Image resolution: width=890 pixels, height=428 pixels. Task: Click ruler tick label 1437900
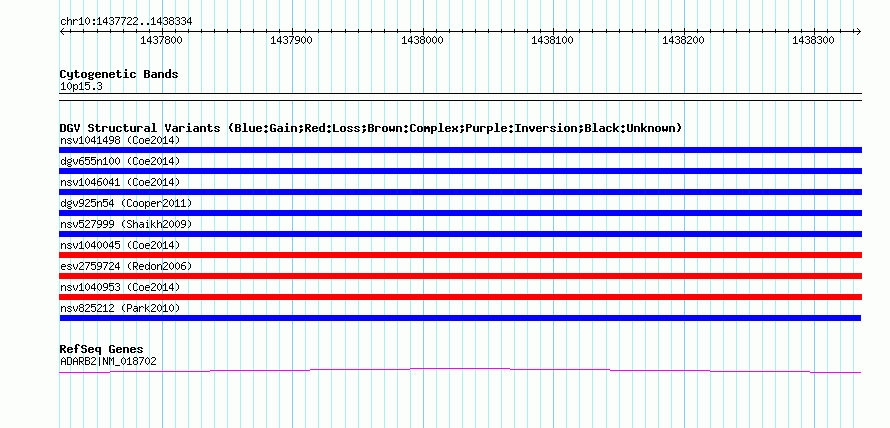pos(292,40)
